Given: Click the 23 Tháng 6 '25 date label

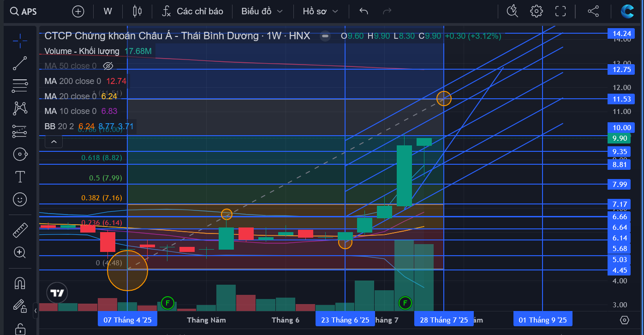Looking at the screenshot, I should point(345,320).
